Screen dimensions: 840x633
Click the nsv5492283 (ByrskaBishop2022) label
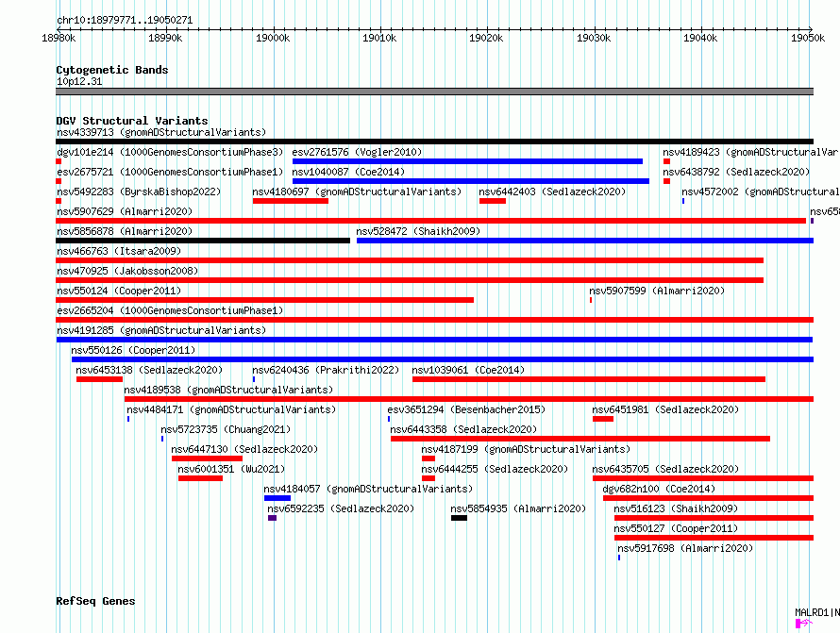[139, 192]
